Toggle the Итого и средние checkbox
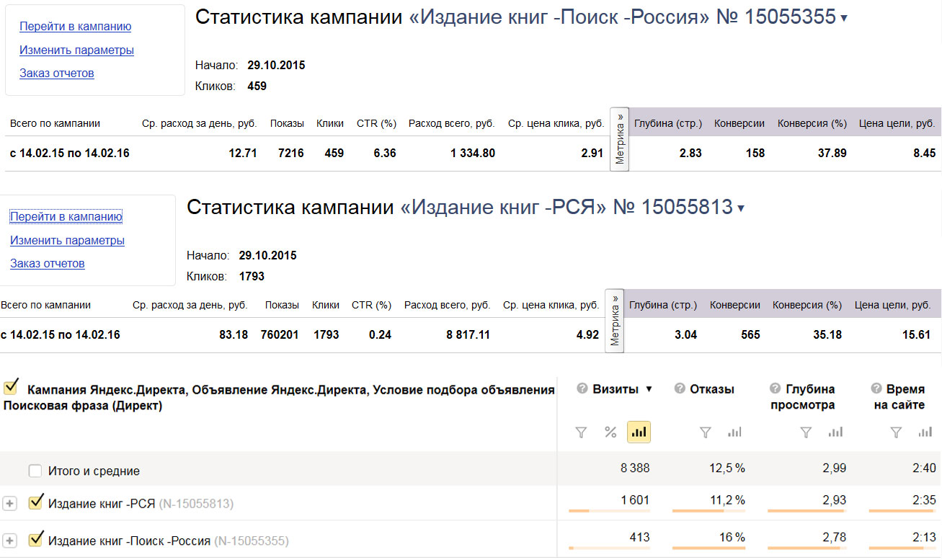The height and width of the screenshot is (560, 942). pyautogui.click(x=35, y=471)
